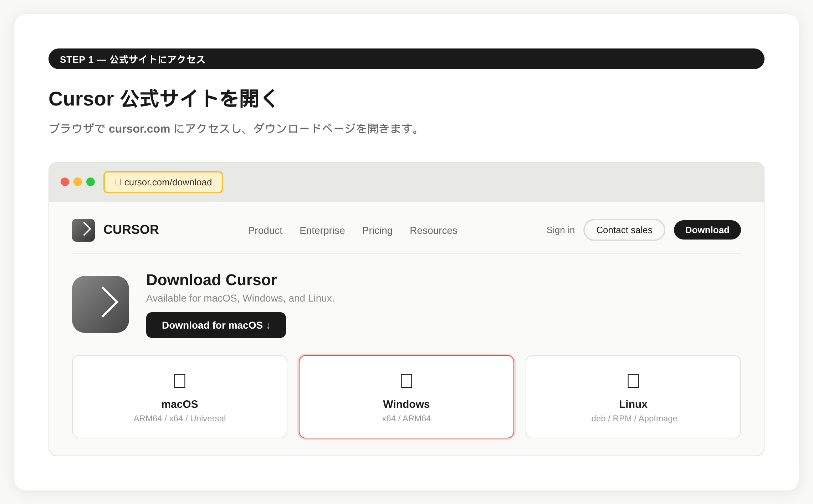813x504 pixels.
Task: Click the green traffic light dot
Action: coord(91,182)
